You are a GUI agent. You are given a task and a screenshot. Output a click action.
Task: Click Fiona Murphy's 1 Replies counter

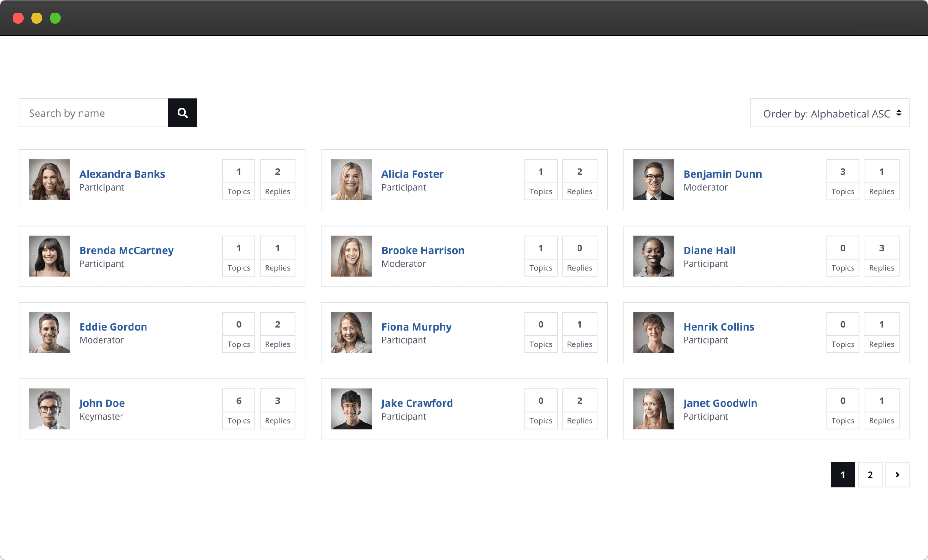click(579, 333)
